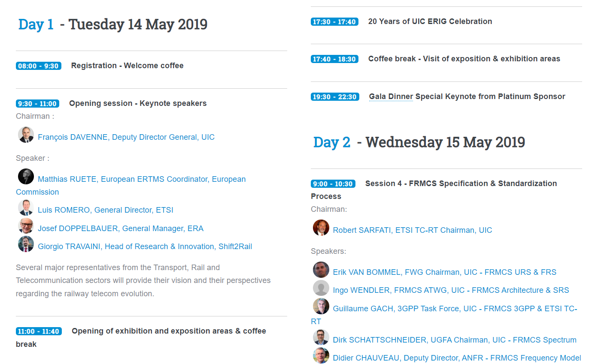Screen dimensions: 604x364
Task: Click Matthias RUETE's black-and-white portrait
Action: (26, 177)
